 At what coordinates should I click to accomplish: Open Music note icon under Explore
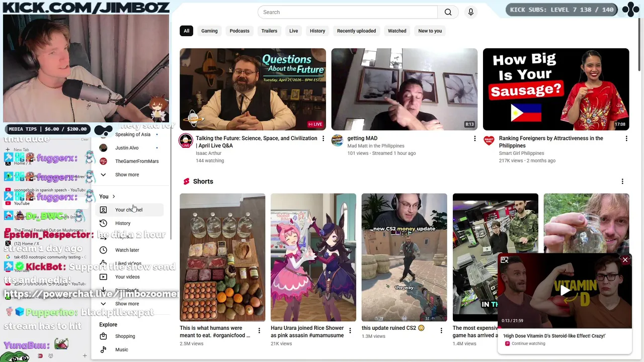103,349
